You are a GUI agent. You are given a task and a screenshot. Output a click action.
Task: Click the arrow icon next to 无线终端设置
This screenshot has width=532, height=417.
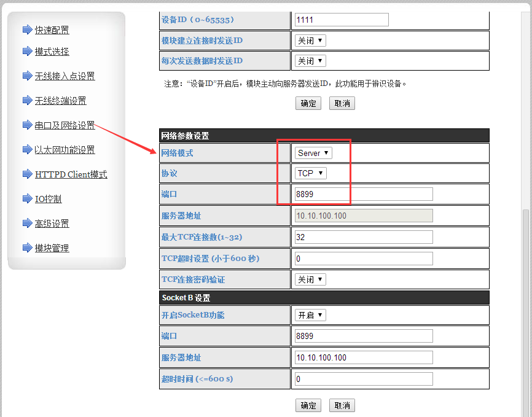[26, 101]
